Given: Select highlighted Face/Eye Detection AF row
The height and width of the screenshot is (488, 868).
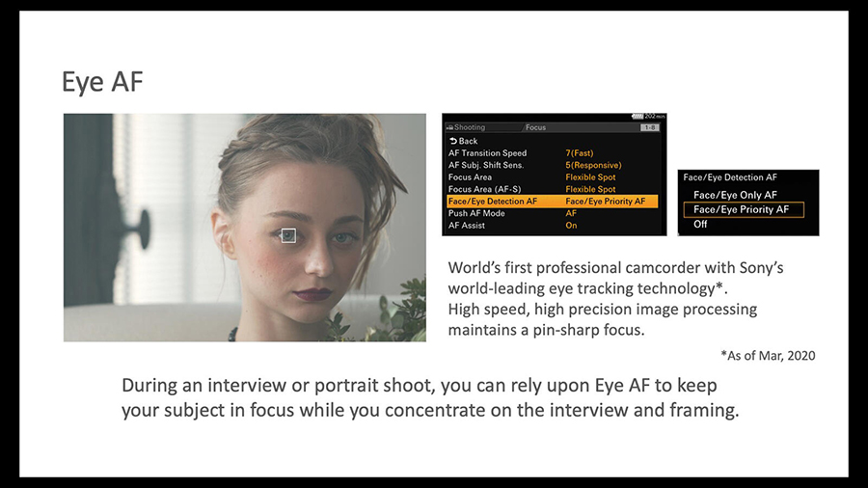Looking at the screenshot, I should pos(551,202).
